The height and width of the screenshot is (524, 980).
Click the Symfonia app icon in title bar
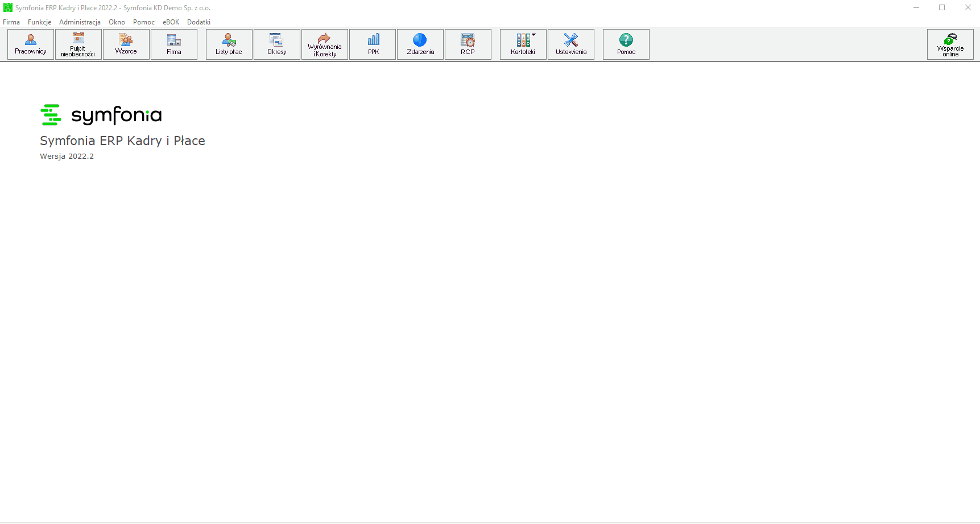(8, 8)
